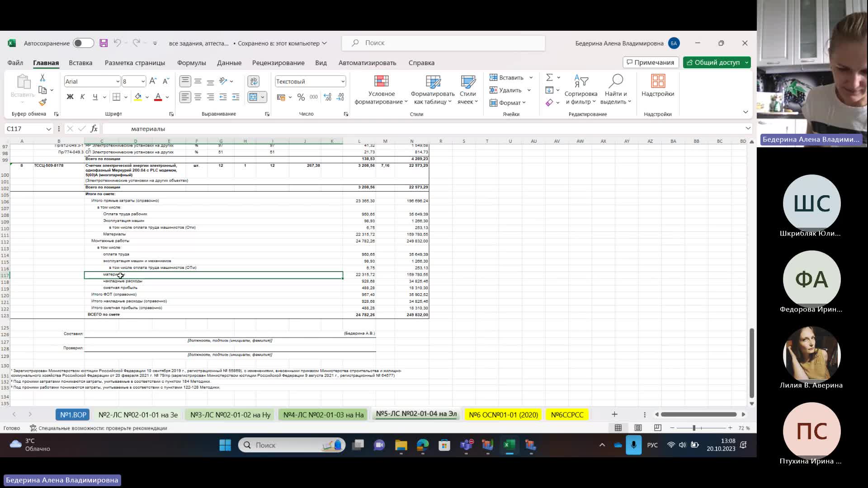Click the Fill down arrow icon
868x488 pixels.
(x=549, y=90)
